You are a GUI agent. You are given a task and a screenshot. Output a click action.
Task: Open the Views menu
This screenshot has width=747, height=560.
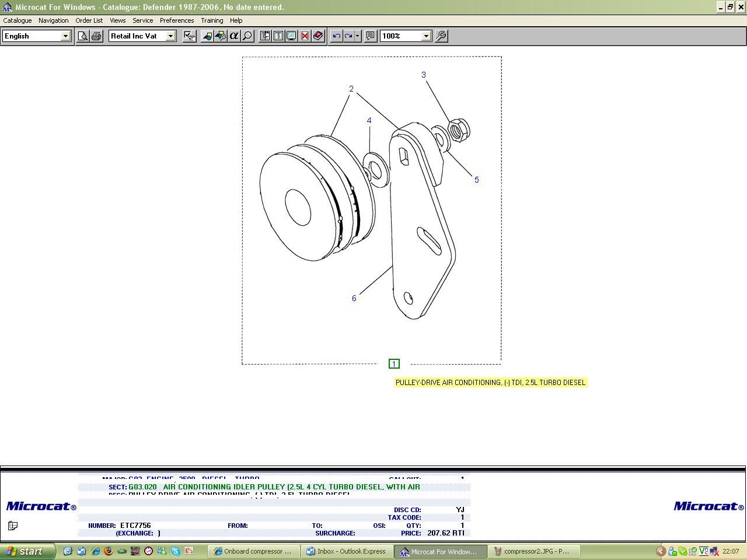point(118,20)
